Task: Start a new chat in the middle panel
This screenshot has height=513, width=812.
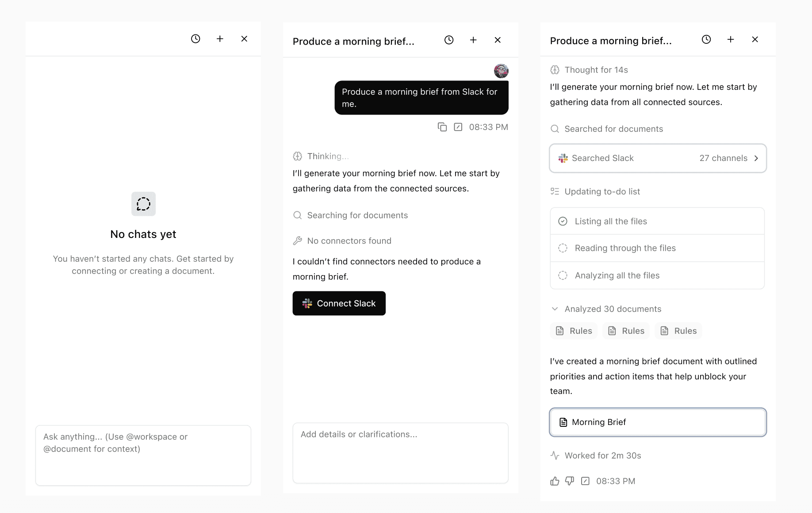Action: (473, 40)
